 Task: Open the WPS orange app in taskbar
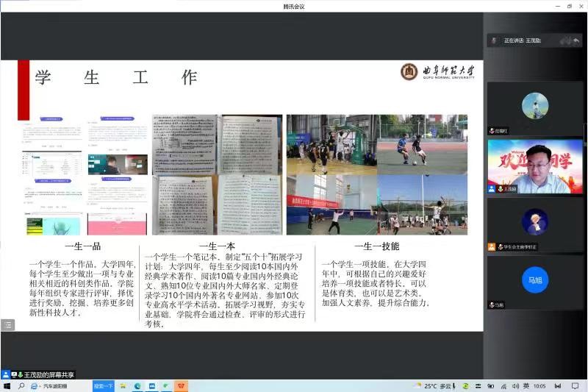(x=181, y=385)
